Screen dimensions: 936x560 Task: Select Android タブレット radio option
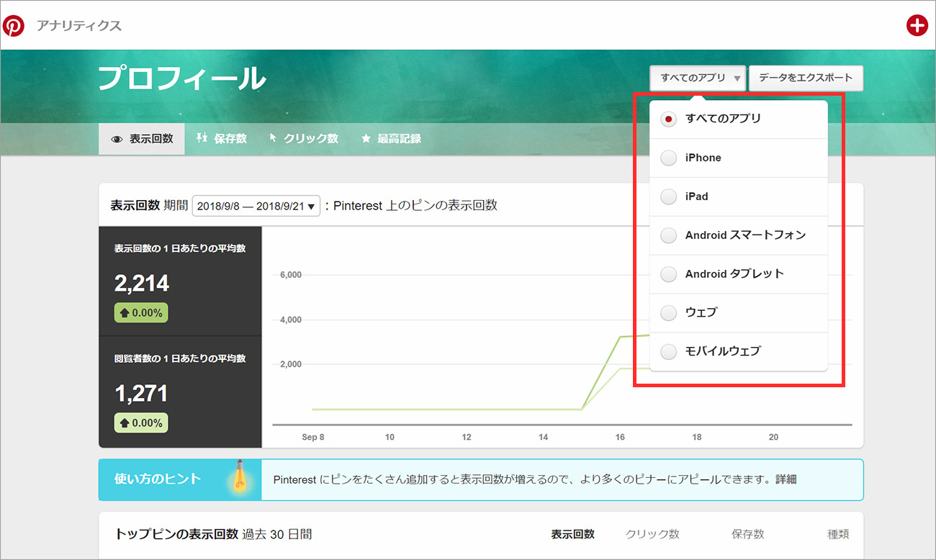[669, 274]
